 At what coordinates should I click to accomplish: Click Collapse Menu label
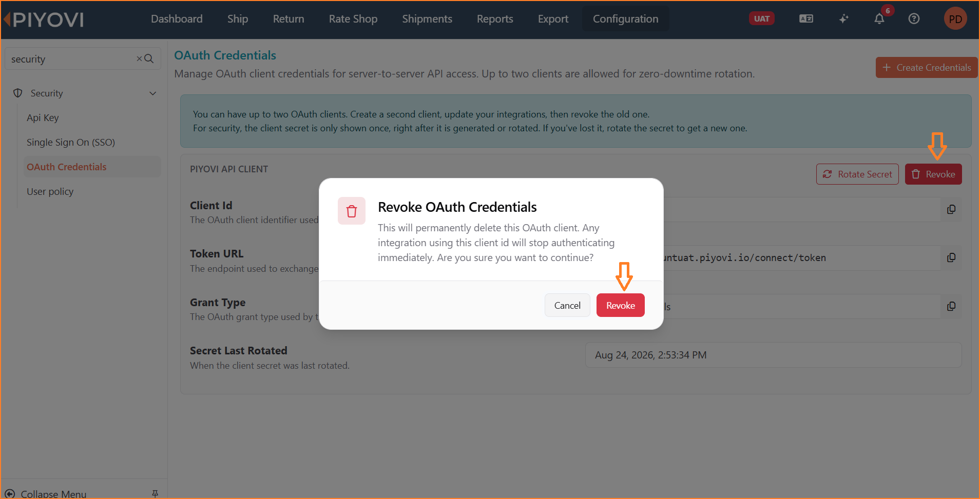(53, 493)
